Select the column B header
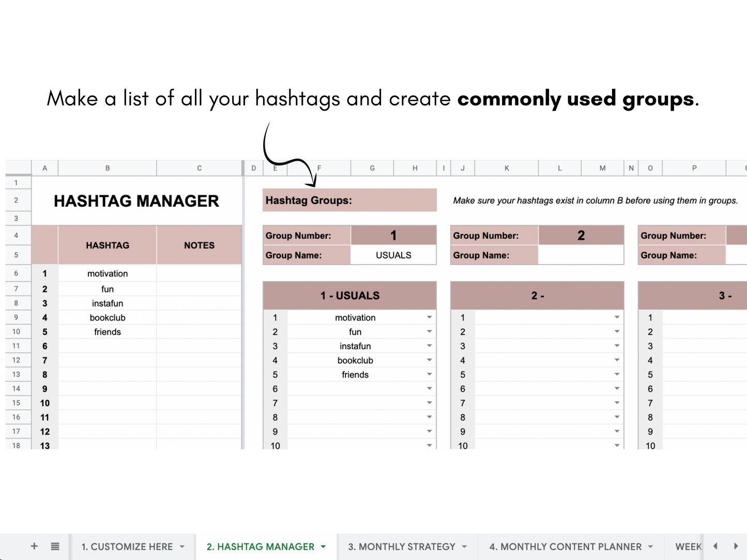This screenshot has width=747, height=560. [x=107, y=168]
